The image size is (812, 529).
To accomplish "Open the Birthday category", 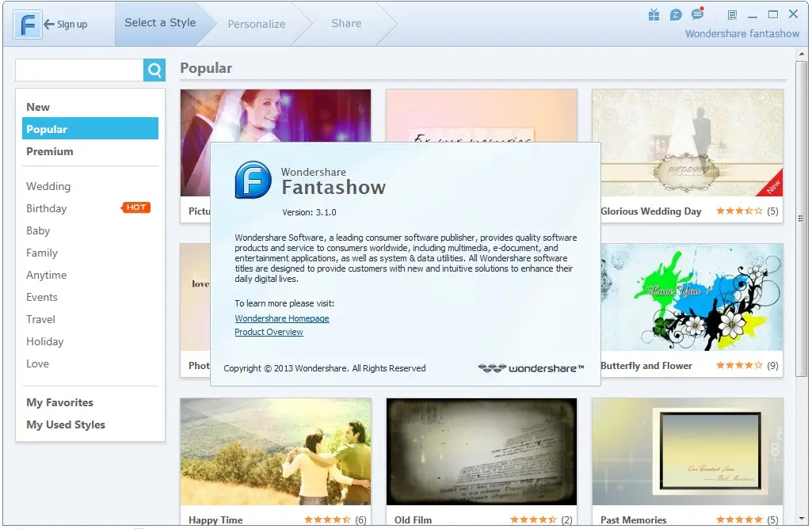I will pyautogui.click(x=47, y=208).
